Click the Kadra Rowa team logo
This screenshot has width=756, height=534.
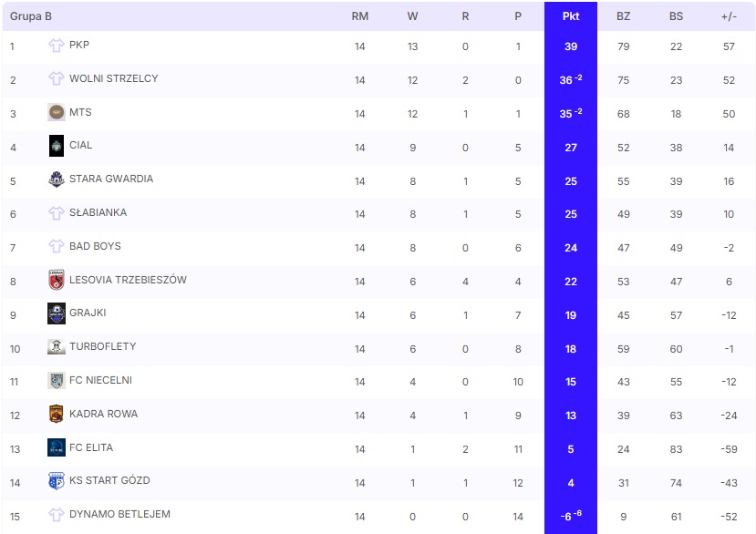(x=57, y=415)
